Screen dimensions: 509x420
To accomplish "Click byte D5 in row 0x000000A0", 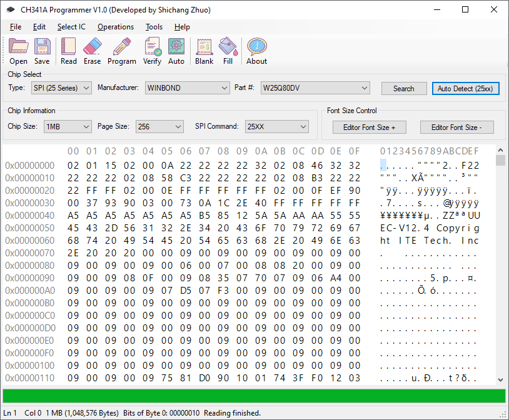I will coord(186,291).
